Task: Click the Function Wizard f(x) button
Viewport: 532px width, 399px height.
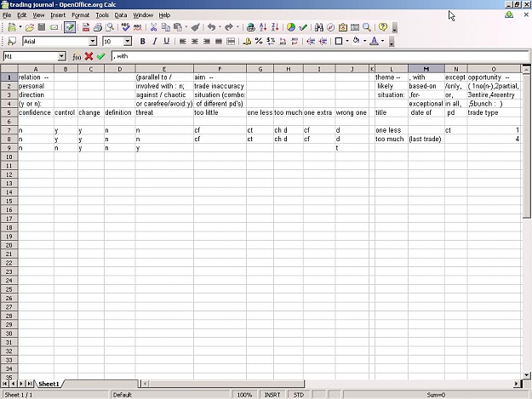Action: coord(77,57)
